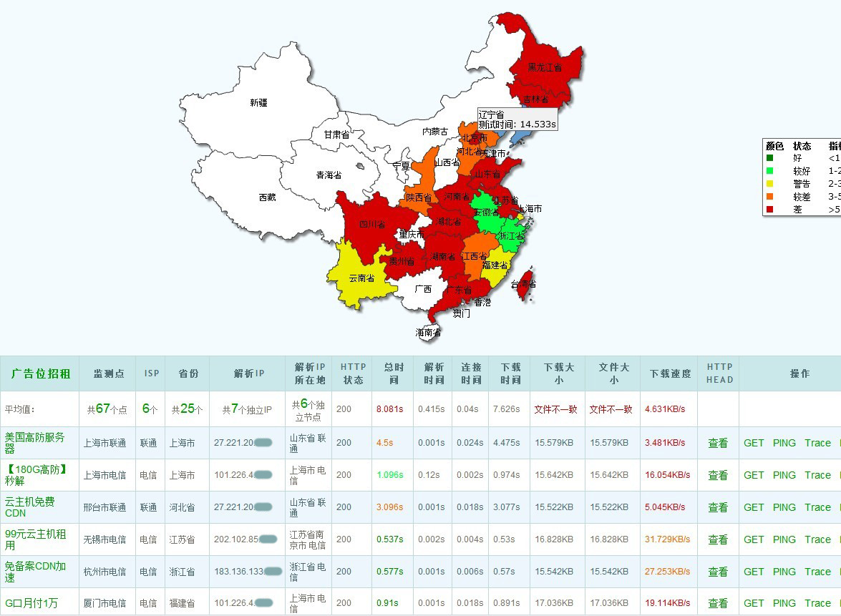The height and width of the screenshot is (616, 841).
Task: Select yellow 云南省 province on the map
Action: pyautogui.click(x=361, y=278)
